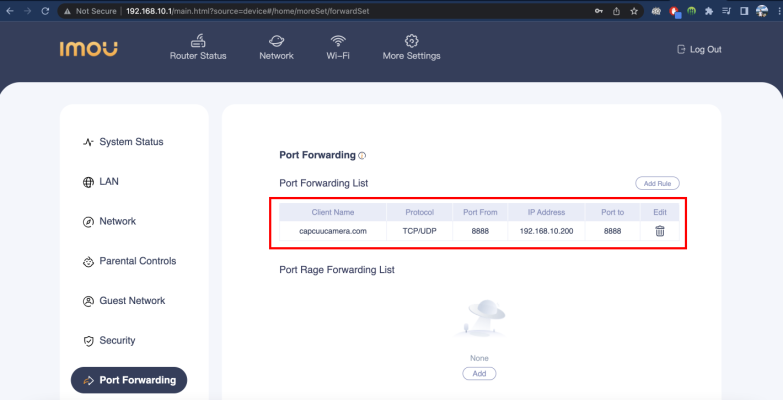Click Add under Port Rage Forwarding
Screen dimensions: 783x400
479,374
